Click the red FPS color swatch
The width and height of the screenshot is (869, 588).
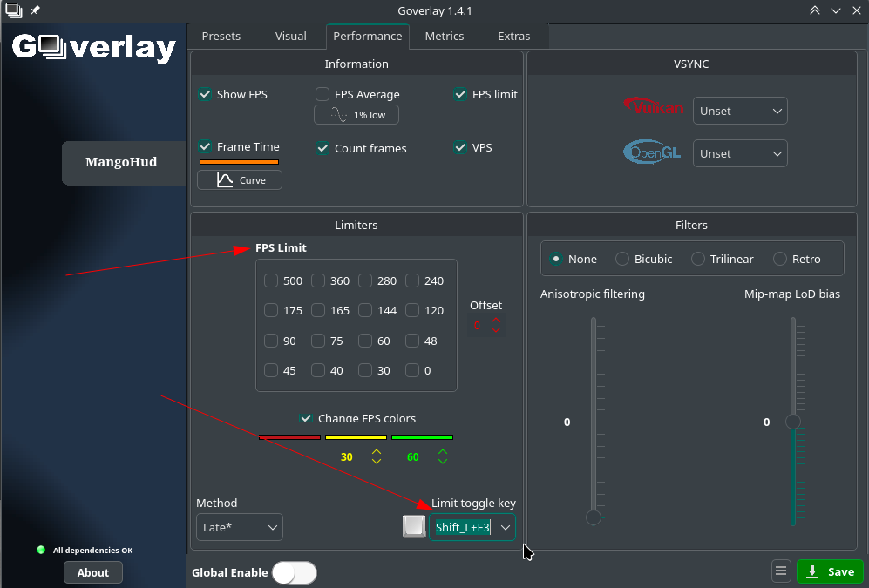[x=290, y=437]
